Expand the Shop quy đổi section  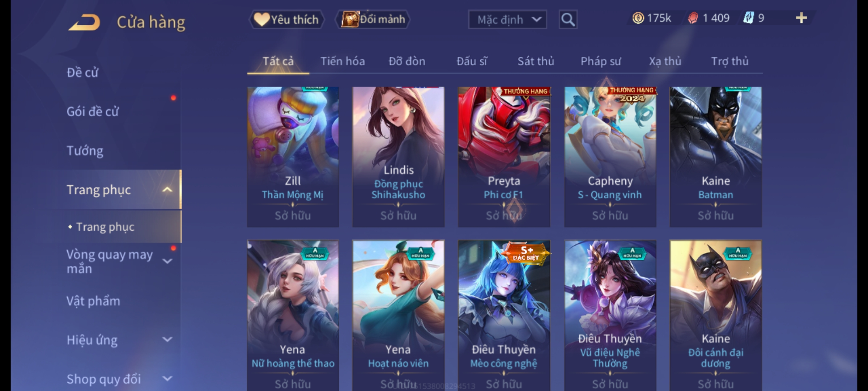[167, 379]
